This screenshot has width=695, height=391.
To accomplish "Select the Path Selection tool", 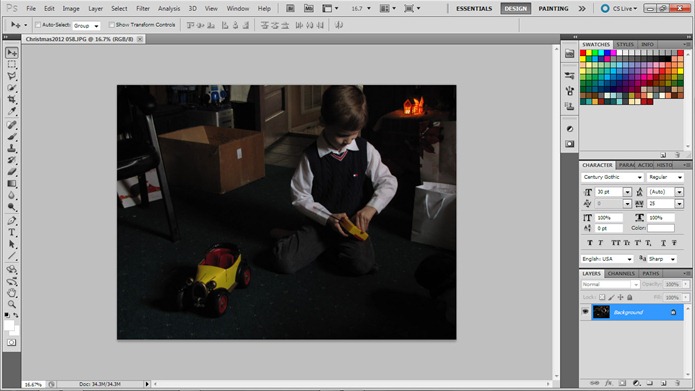I will (x=12, y=244).
